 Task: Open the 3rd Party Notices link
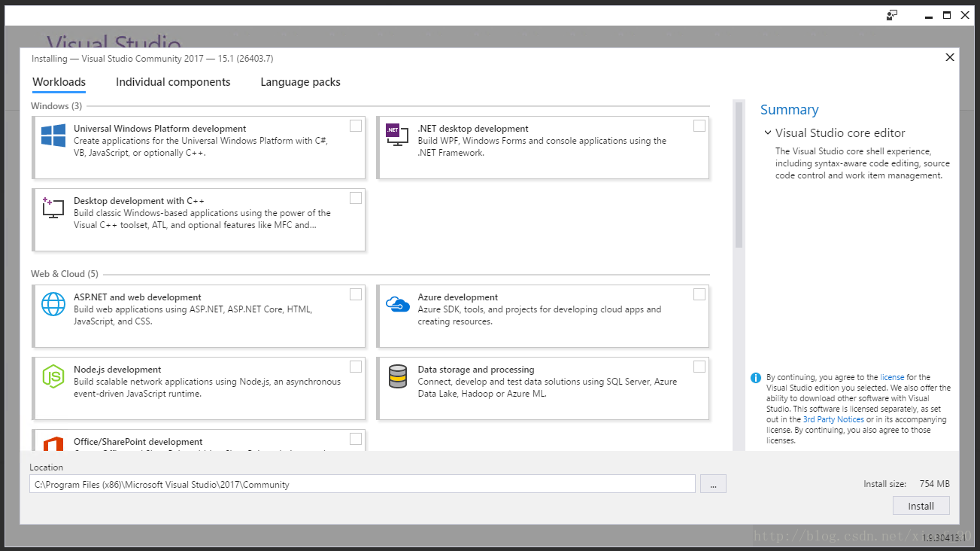click(833, 419)
